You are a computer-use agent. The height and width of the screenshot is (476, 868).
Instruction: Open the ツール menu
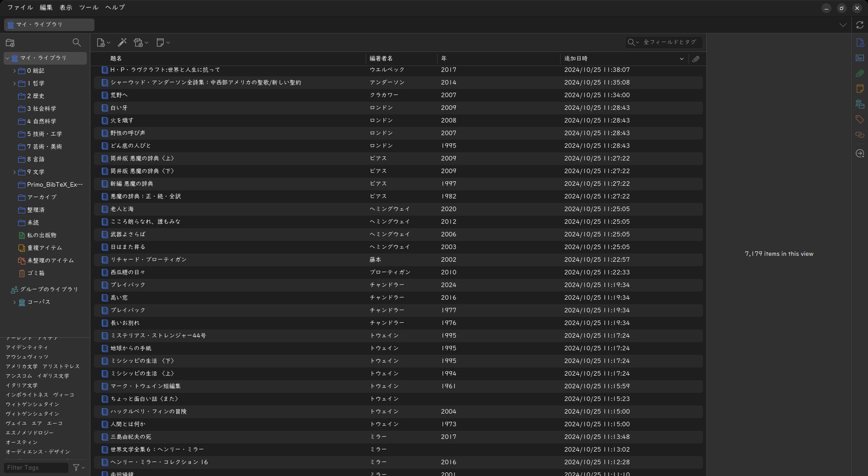pyautogui.click(x=89, y=8)
